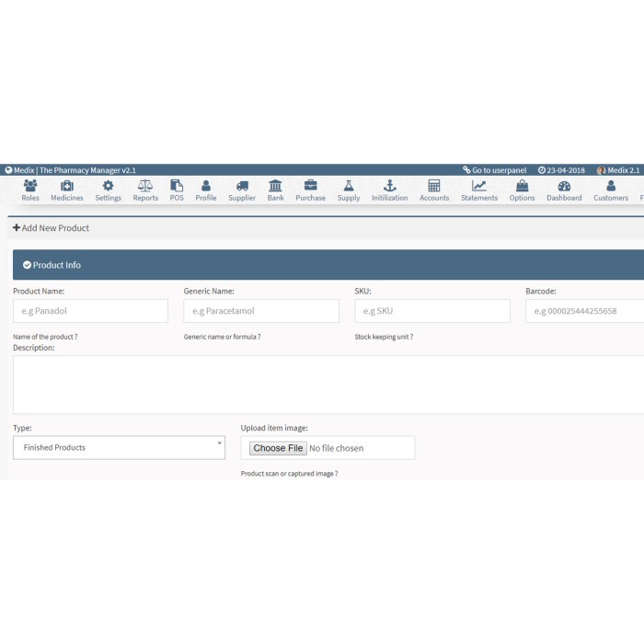The image size is (644, 644).
Task: Click the Product Name input field
Action: 90,311
